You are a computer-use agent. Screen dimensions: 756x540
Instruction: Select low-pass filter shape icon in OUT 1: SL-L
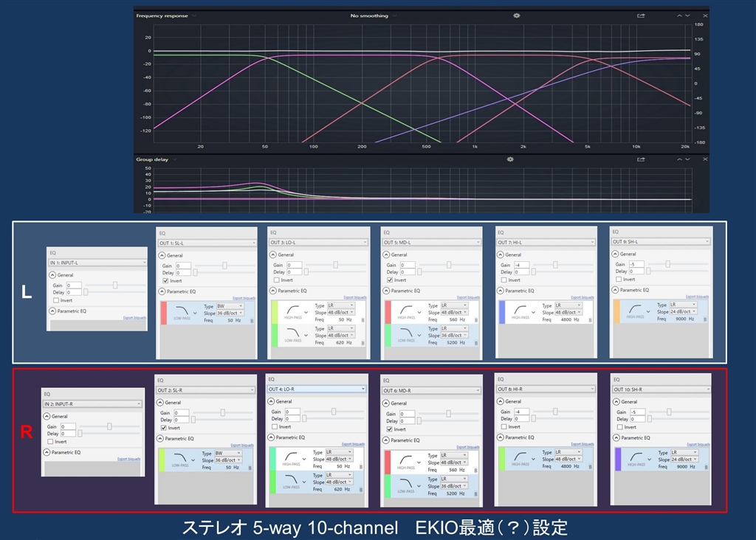click(x=182, y=311)
